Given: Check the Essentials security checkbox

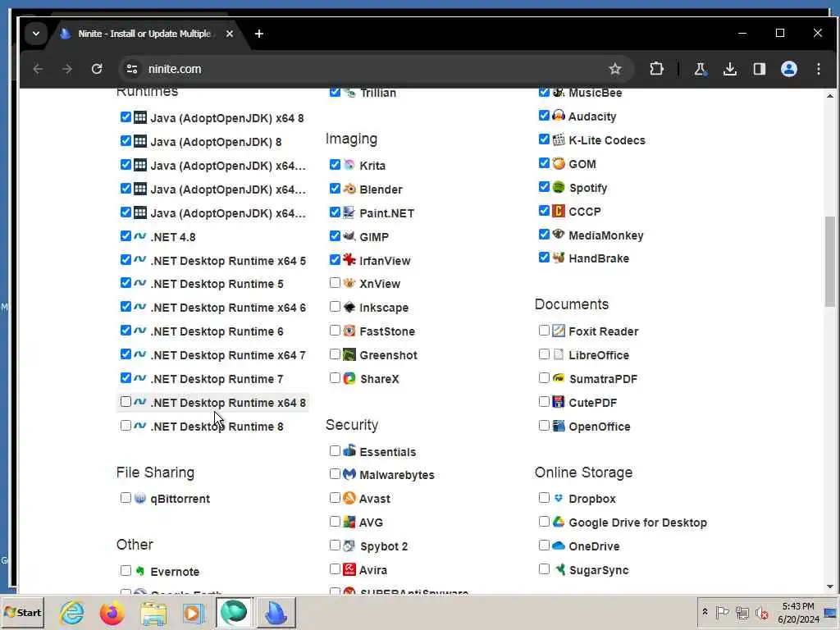Looking at the screenshot, I should tap(335, 451).
